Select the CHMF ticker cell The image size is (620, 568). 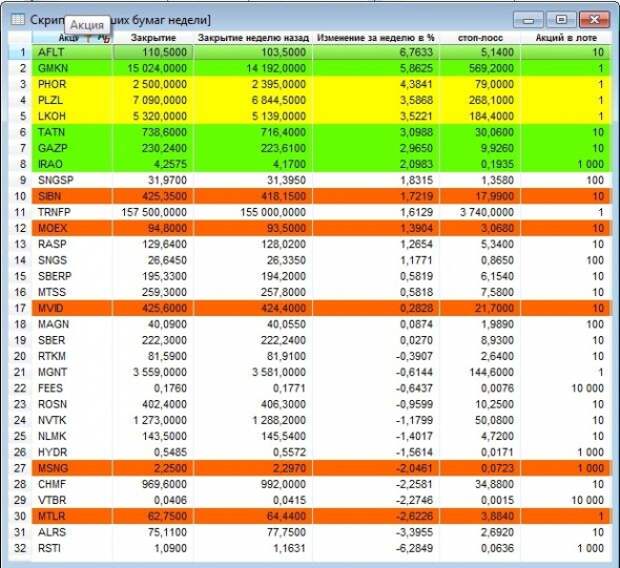pos(72,484)
